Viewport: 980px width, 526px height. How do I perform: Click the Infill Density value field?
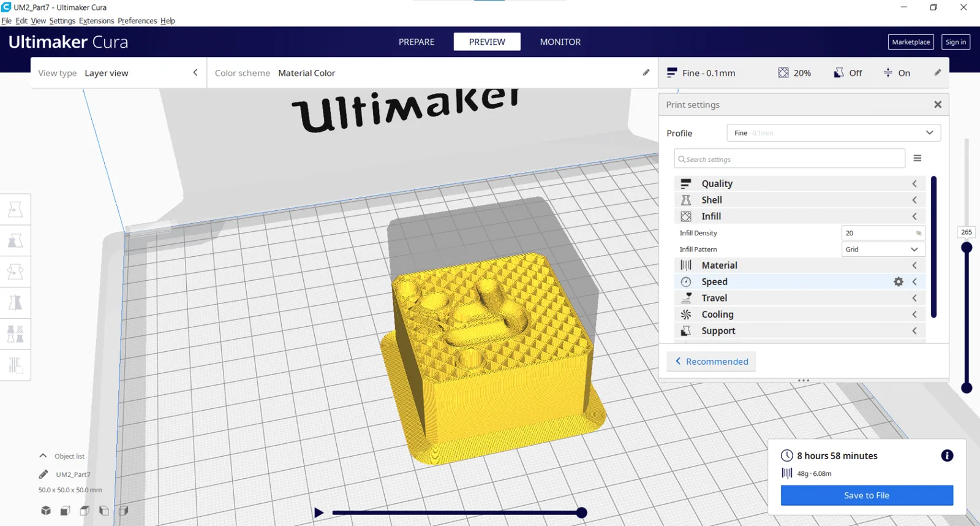coord(883,233)
